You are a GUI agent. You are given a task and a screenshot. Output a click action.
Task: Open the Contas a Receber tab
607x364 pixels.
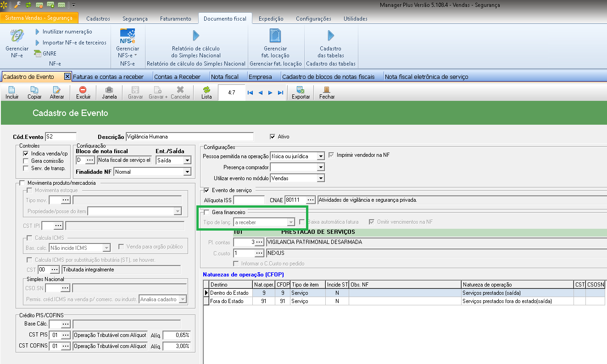point(177,77)
